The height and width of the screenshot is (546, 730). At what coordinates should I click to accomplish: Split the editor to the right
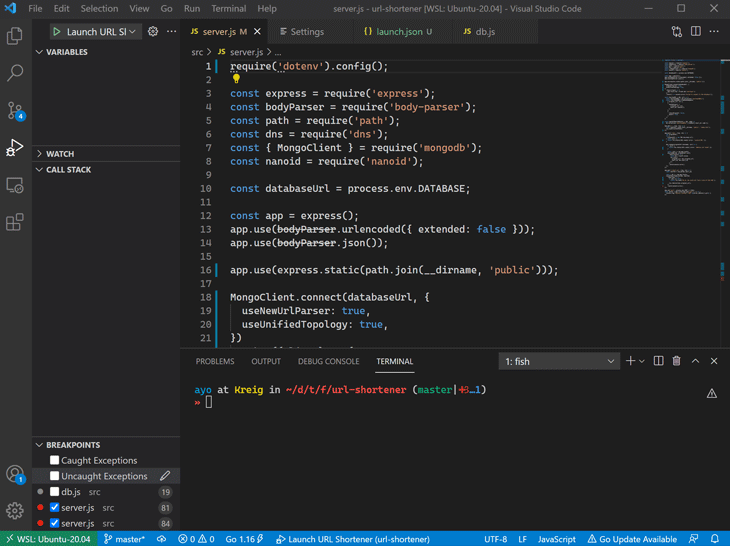(x=696, y=32)
